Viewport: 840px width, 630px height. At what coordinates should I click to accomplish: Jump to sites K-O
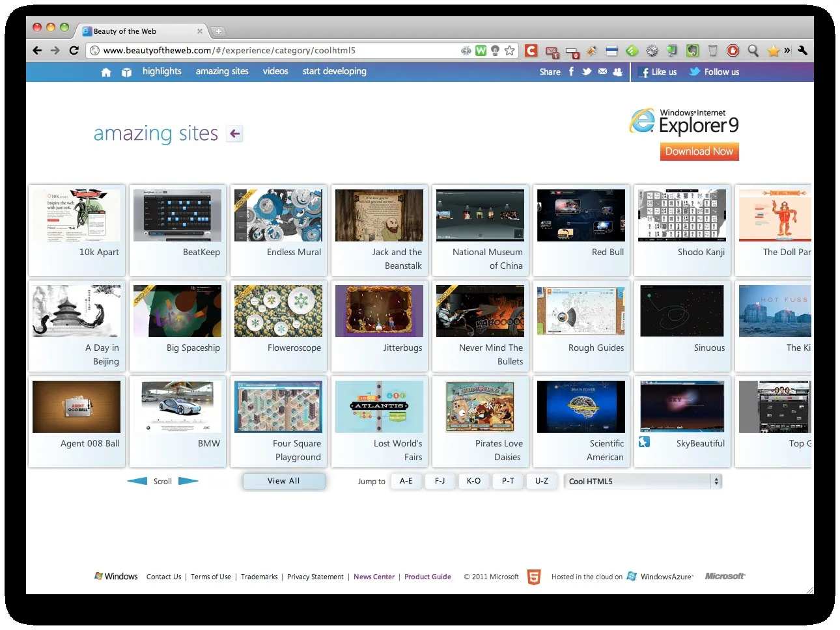click(x=473, y=481)
